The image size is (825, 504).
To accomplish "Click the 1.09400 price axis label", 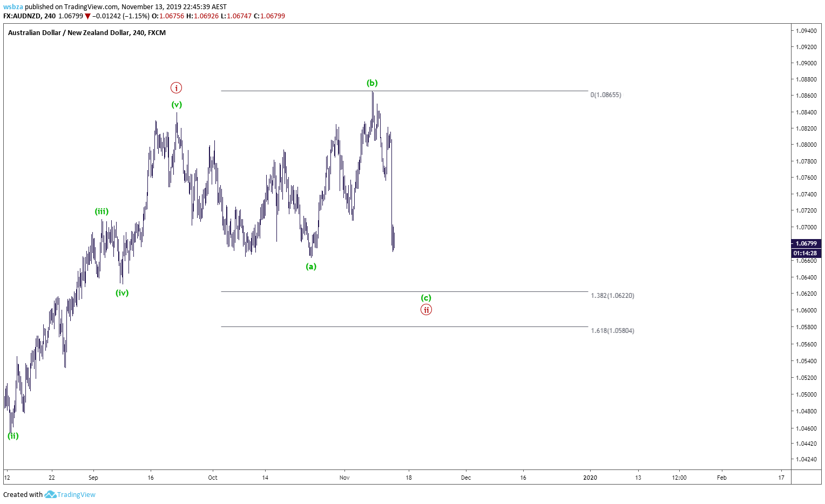I will [x=806, y=31].
